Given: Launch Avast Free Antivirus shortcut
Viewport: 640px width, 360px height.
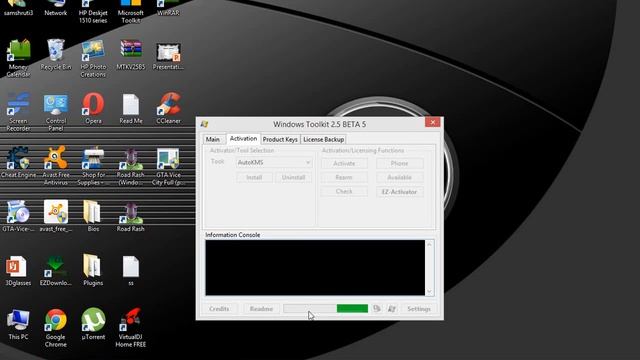Looking at the screenshot, I should tap(56, 166).
